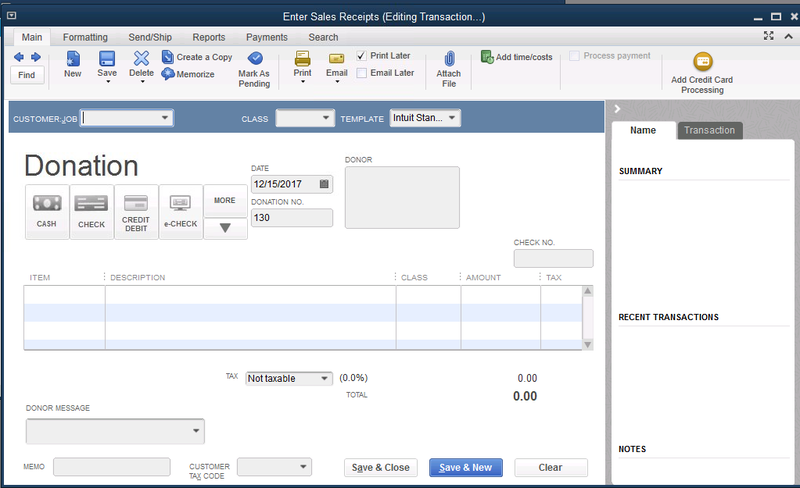This screenshot has height=488, width=800.
Task: Click Add time/costs
Action: [517, 57]
